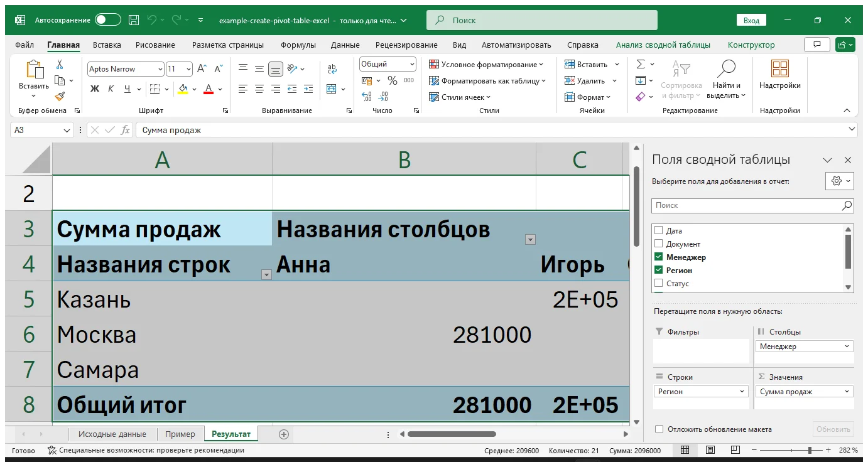Click the top Поиск search box
This screenshot has width=868, height=462.
pyautogui.click(x=542, y=20)
